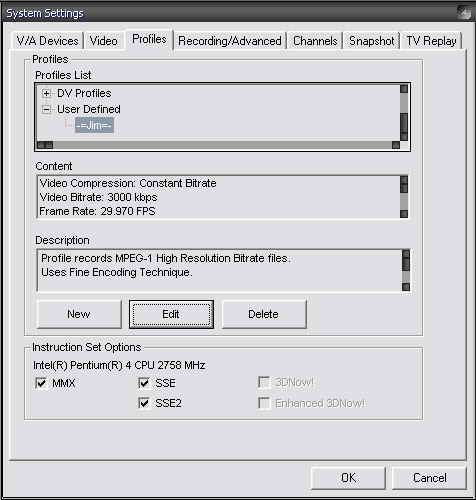Open the Channels tab
The height and width of the screenshot is (500, 476).
coord(315,41)
